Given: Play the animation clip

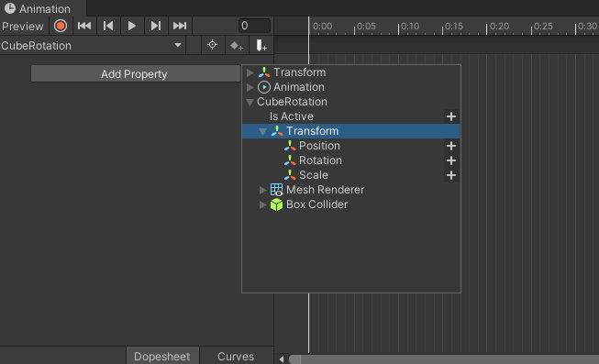Looking at the screenshot, I should coord(132,26).
